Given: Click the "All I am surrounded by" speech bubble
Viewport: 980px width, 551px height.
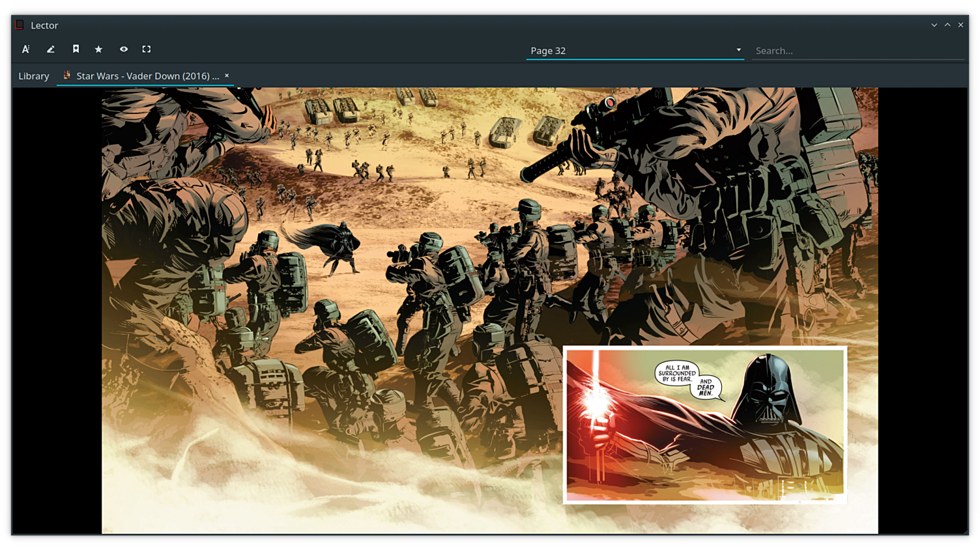Looking at the screenshot, I should coord(676,373).
